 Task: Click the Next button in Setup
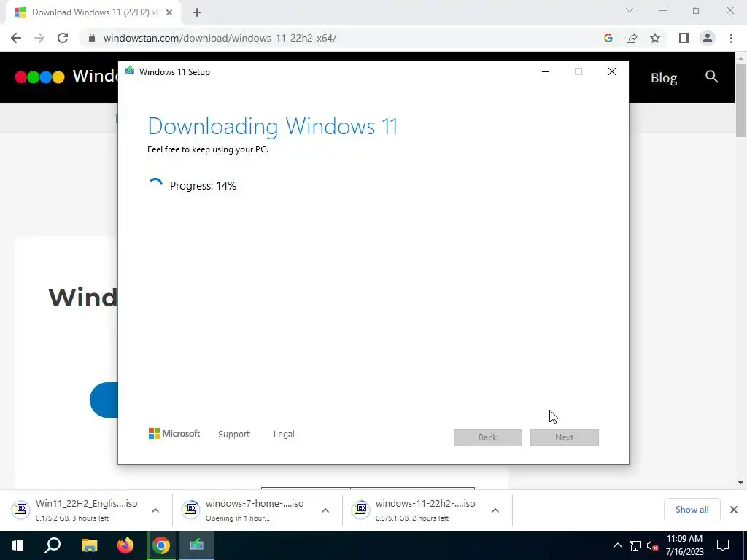pyautogui.click(x=565, y=437)
